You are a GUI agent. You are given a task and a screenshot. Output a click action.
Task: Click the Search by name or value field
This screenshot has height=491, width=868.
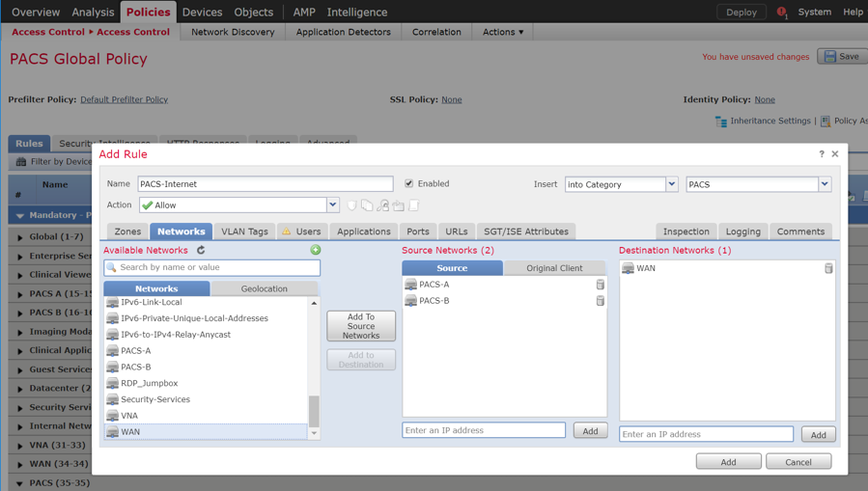211,267
